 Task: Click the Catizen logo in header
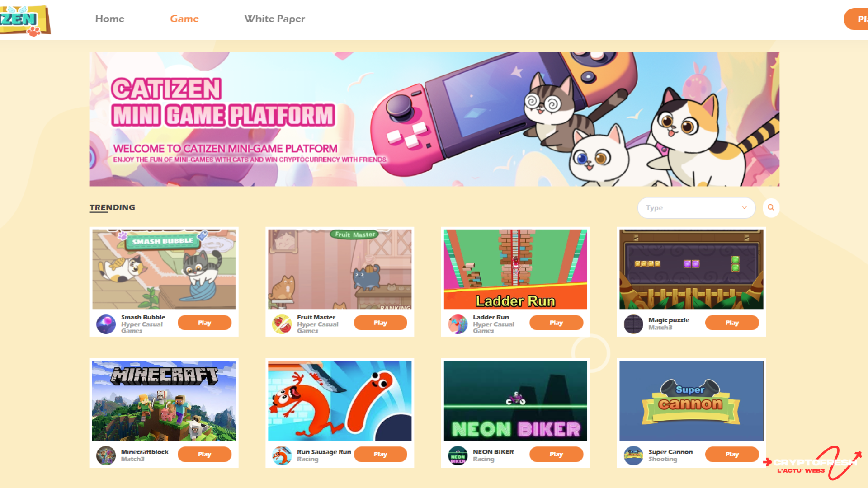25,20
